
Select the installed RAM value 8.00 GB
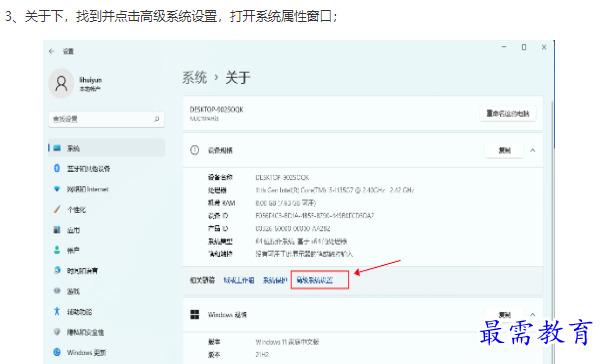click(x=286, y=203)
